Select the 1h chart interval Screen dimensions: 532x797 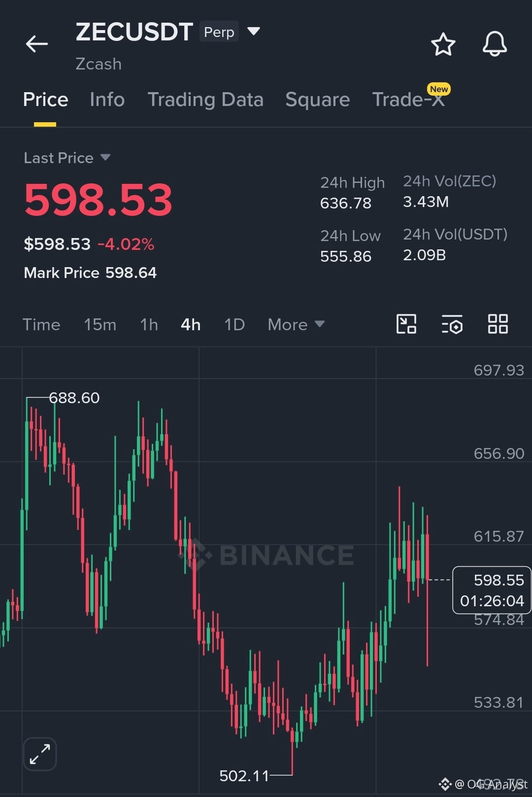point(149,324)
